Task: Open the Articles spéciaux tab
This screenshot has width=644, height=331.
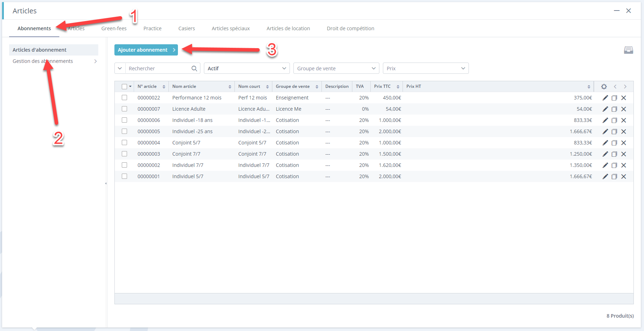Action: [x=231, y=28]
